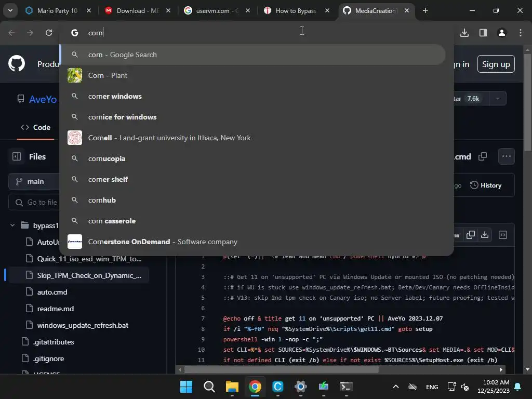Open Windows Start menu
The image size is (532, 399).
point(186,387)
